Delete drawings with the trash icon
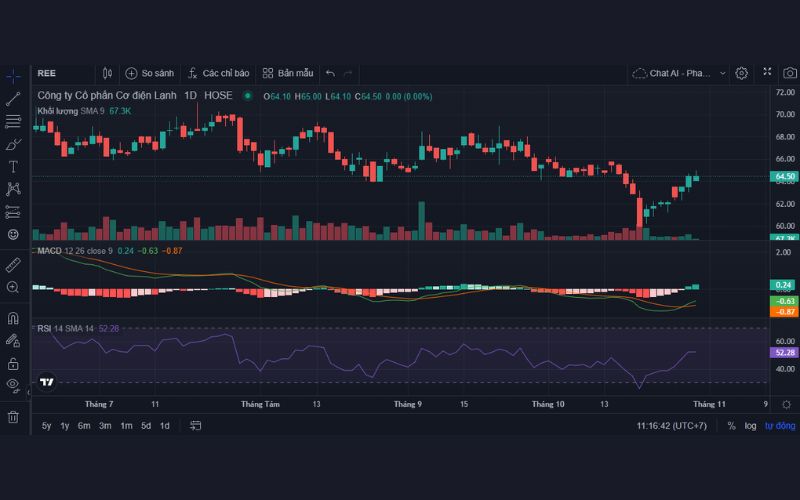 [x=13, y=417]
